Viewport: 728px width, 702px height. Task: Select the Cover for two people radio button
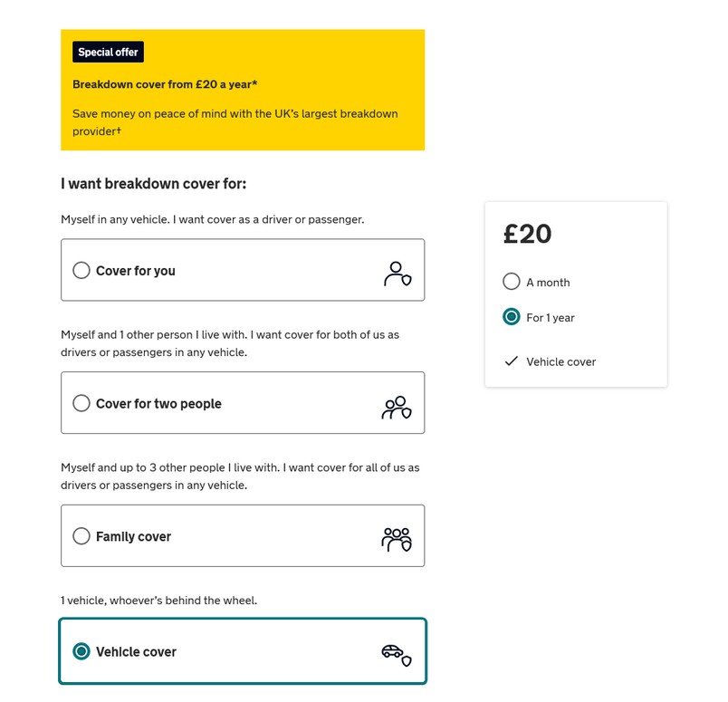point(81,403)
